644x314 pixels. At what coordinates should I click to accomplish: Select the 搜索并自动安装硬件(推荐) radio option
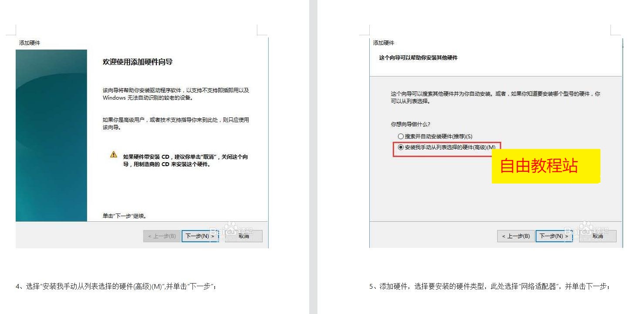[x=401, y=137]
